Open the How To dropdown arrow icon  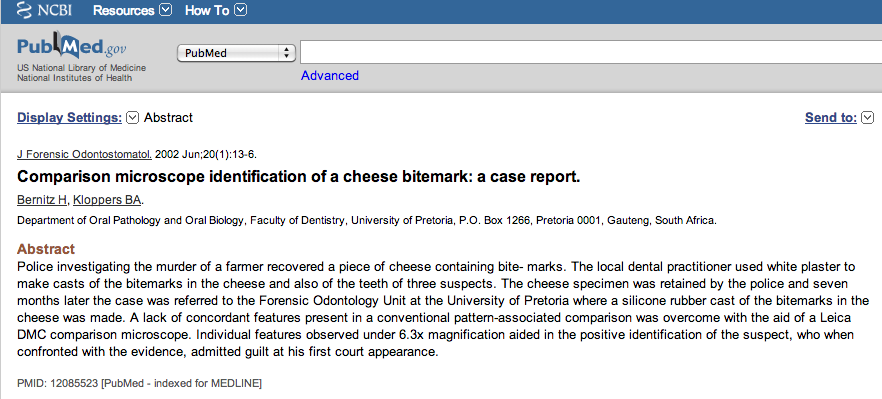pos(240,10)
